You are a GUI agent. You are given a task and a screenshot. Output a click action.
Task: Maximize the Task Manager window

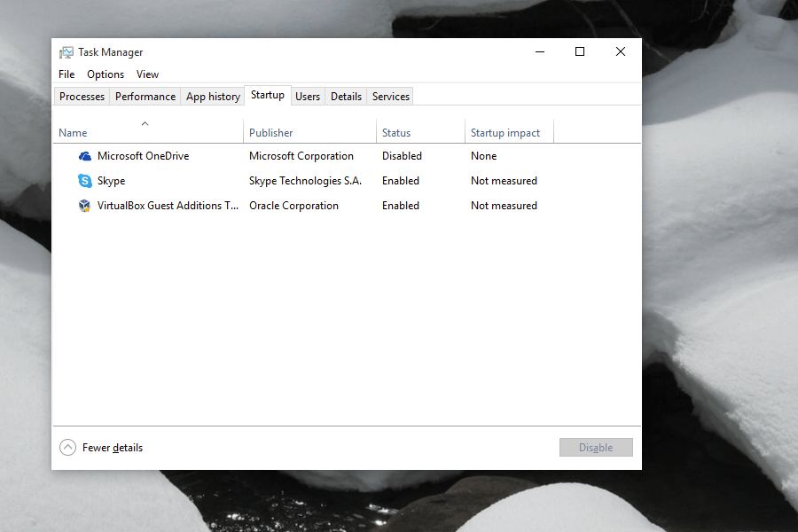click(580, 51)
